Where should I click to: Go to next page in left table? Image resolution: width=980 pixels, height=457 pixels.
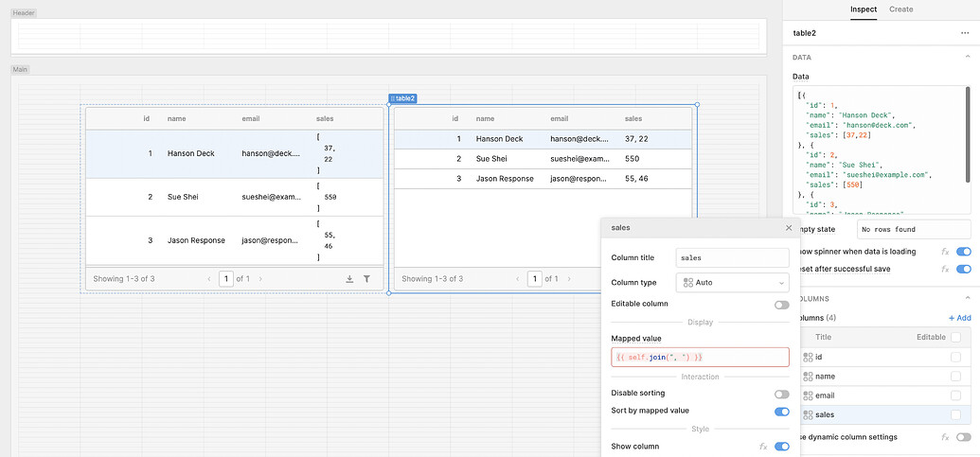(260, 279)
